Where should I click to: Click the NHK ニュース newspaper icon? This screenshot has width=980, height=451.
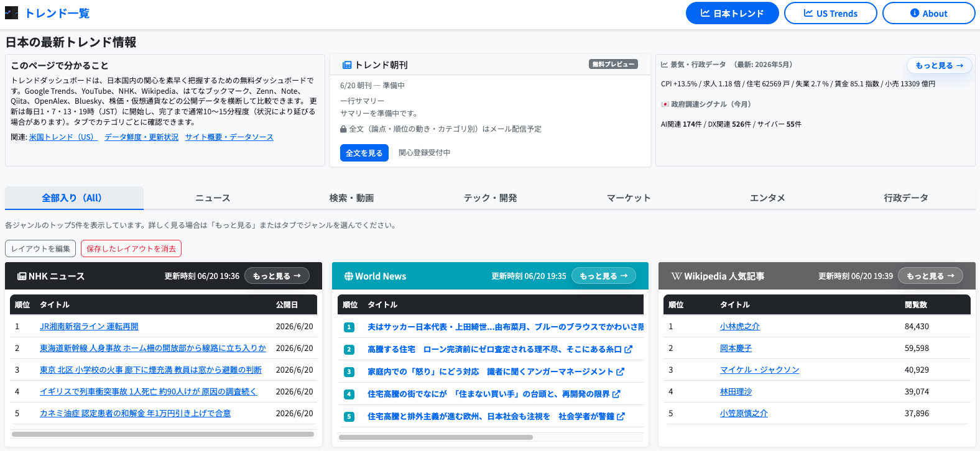22,276
